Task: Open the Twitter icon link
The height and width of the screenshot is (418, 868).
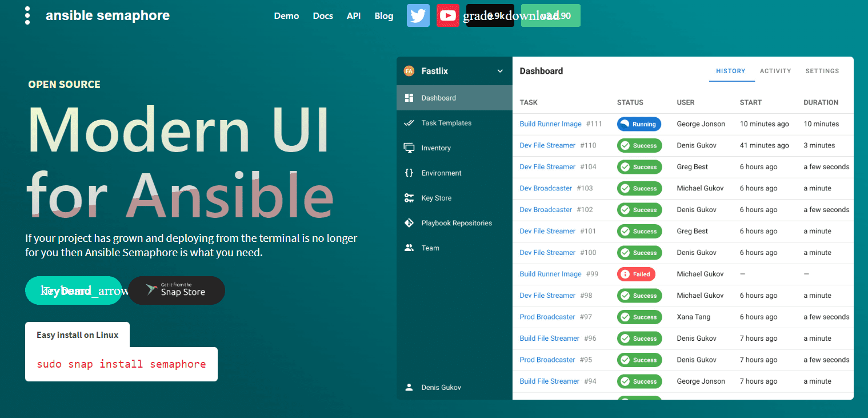Action: [x=418, y=15]
